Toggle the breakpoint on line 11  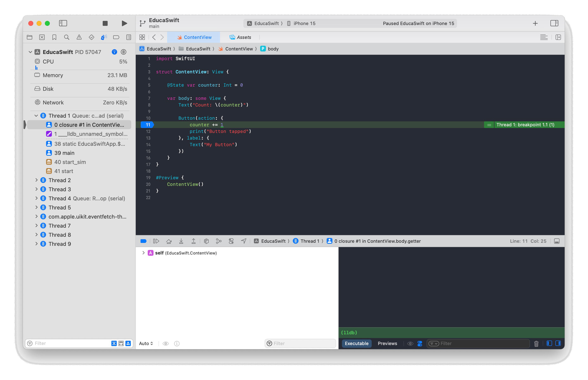(147, 125)
